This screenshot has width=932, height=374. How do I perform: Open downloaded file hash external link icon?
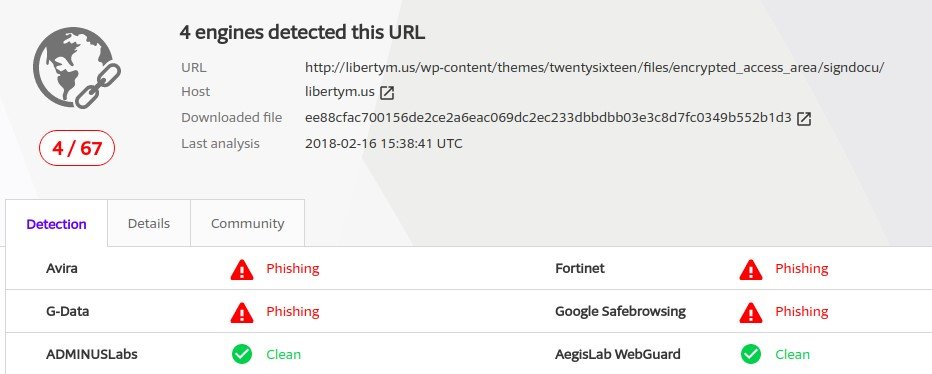[x=804, y=118]
